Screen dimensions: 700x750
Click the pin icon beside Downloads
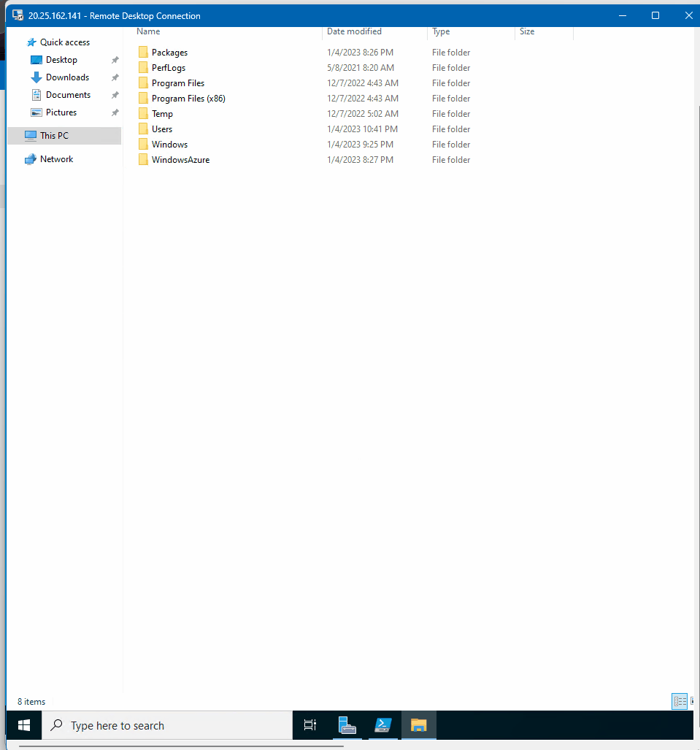coord(115,77)
